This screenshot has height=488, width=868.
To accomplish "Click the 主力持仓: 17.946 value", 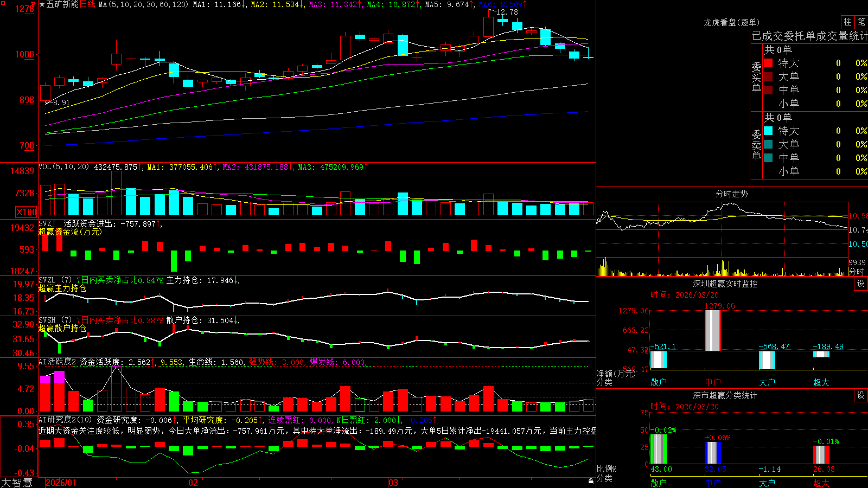I will click(203, 280).
